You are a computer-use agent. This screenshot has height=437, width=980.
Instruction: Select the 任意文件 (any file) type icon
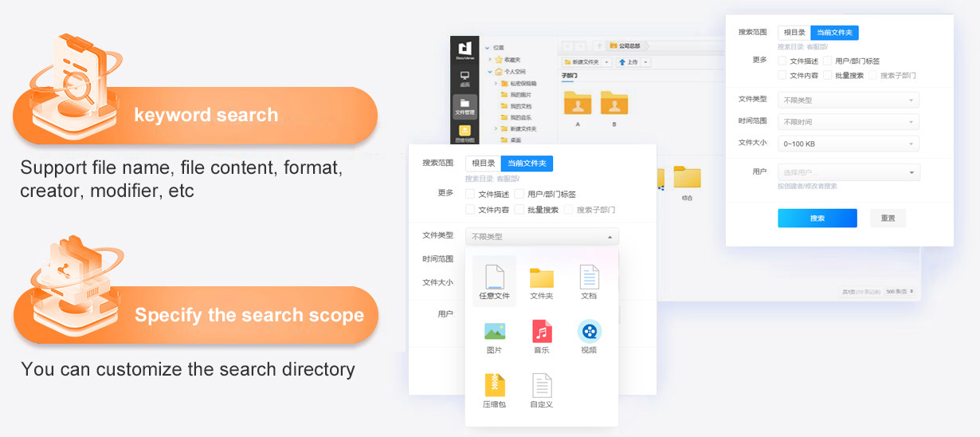(x=494, y=280)
